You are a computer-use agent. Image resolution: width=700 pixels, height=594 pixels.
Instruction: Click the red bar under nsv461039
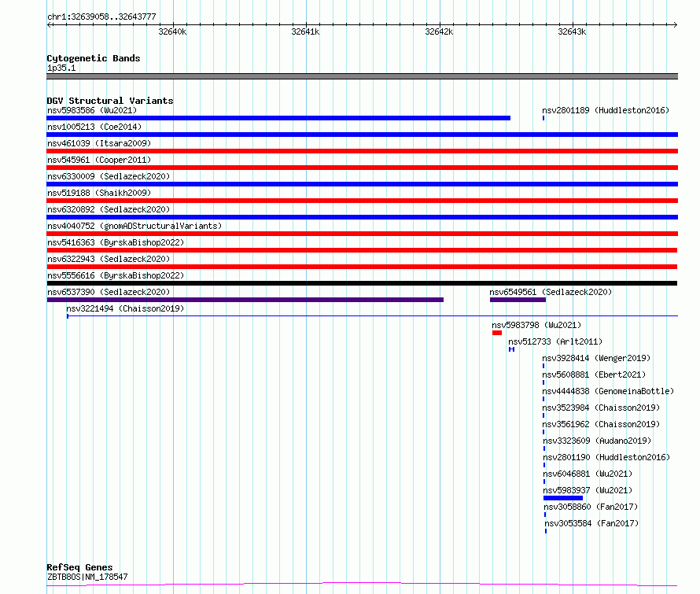point(363,151)
